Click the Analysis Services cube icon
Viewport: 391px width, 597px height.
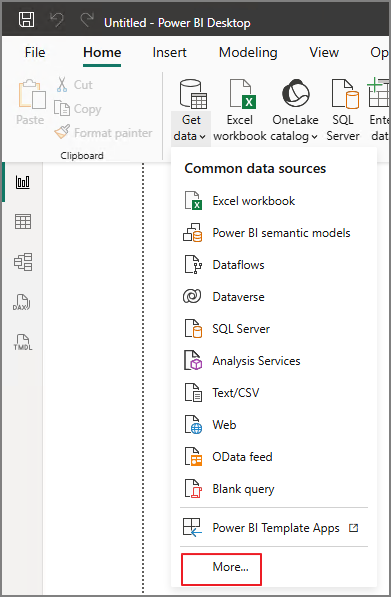[x=193, y=361]
